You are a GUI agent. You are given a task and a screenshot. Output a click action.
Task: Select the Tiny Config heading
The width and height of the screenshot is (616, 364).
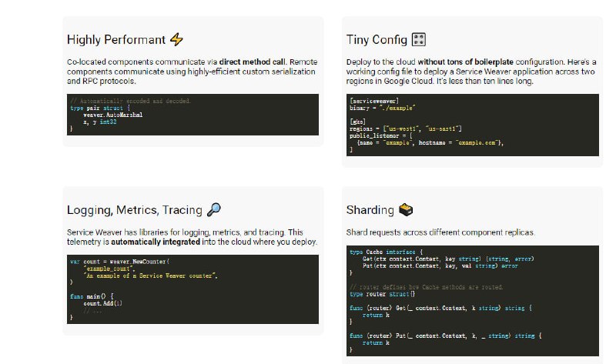(377, 40)
